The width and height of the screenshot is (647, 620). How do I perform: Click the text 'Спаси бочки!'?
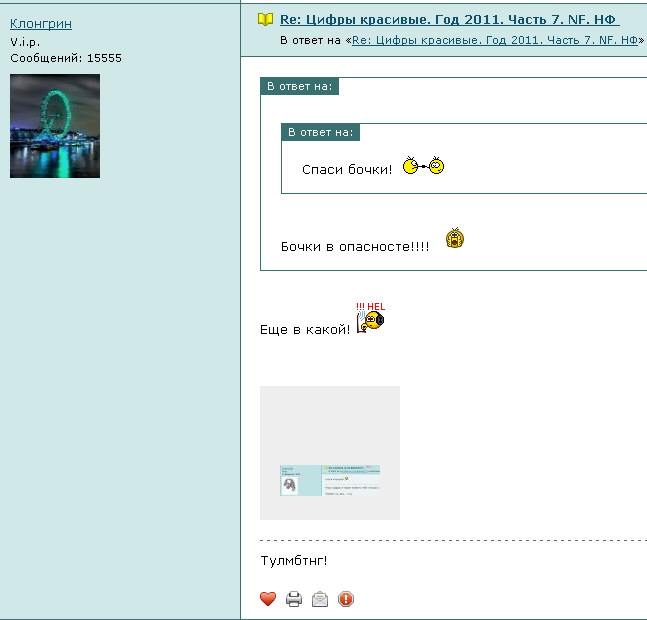347,170
